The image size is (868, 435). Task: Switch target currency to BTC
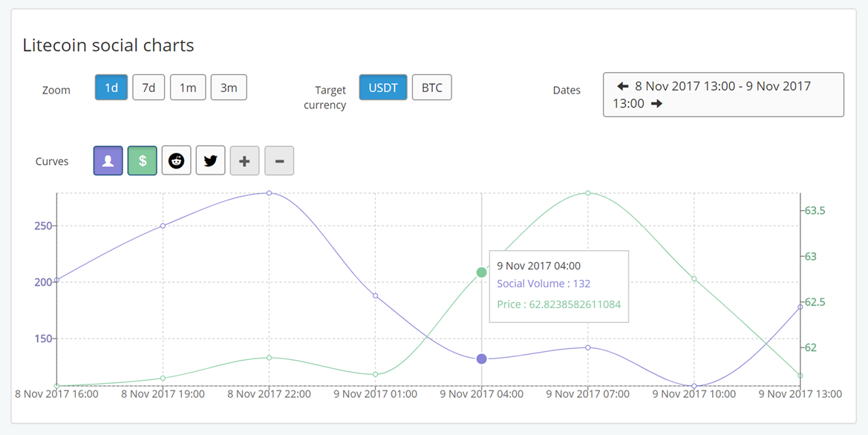(x=432, y=88)
